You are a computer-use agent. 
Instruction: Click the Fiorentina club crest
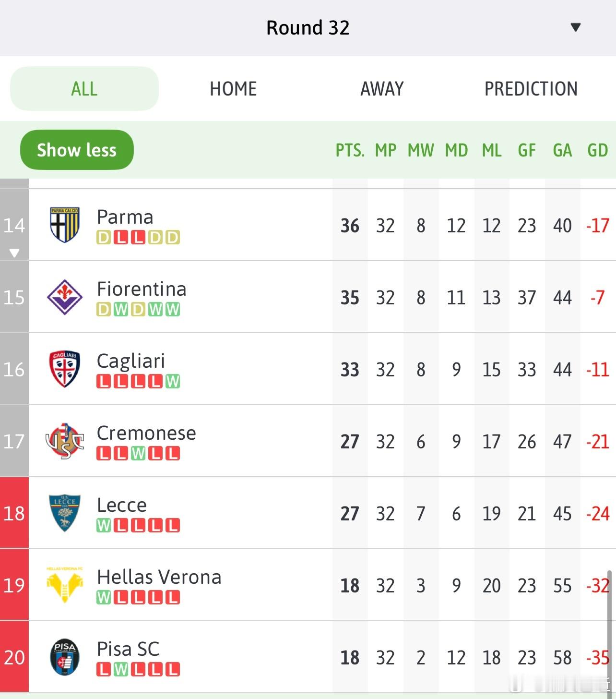pyautogui.click(x=65, y=297)
